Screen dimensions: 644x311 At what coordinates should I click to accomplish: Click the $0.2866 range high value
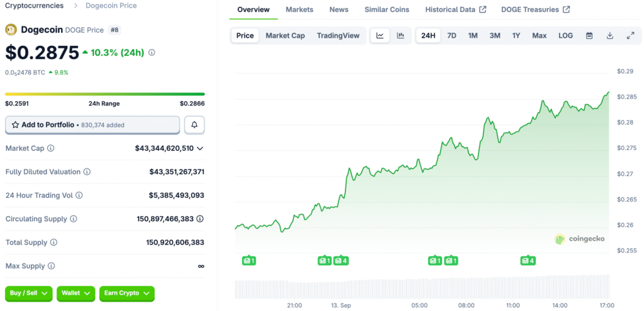(192, 104)
